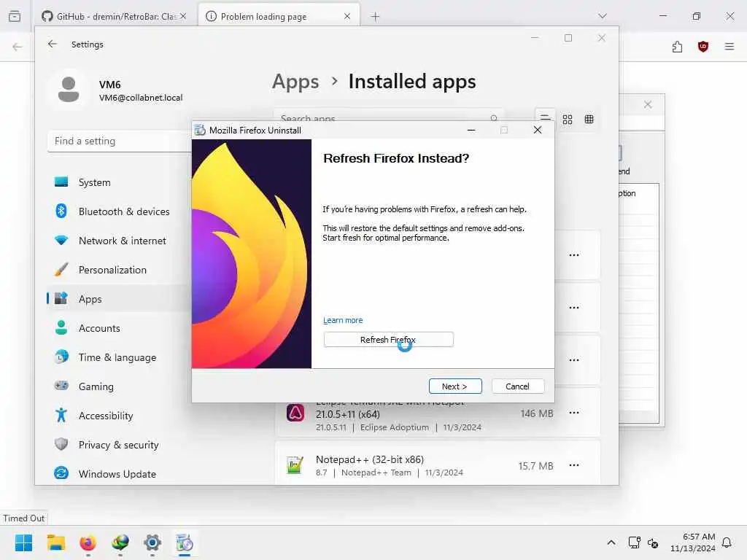This screenshot has height=560, width=747.
Task: Click Next in the uninstall dialog
Action: click(x=455, y=386)
